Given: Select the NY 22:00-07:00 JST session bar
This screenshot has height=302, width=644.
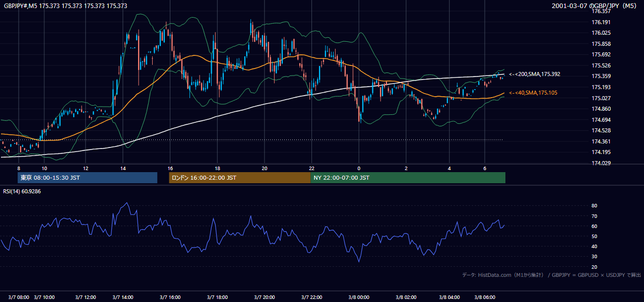Looking at the screenshot, I should coord(408,178).
